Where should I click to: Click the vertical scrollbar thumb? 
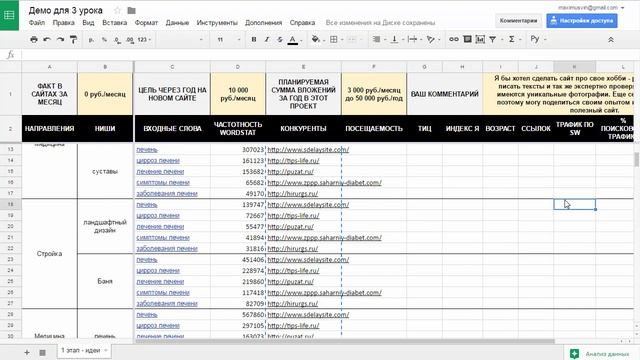(636, 159)
